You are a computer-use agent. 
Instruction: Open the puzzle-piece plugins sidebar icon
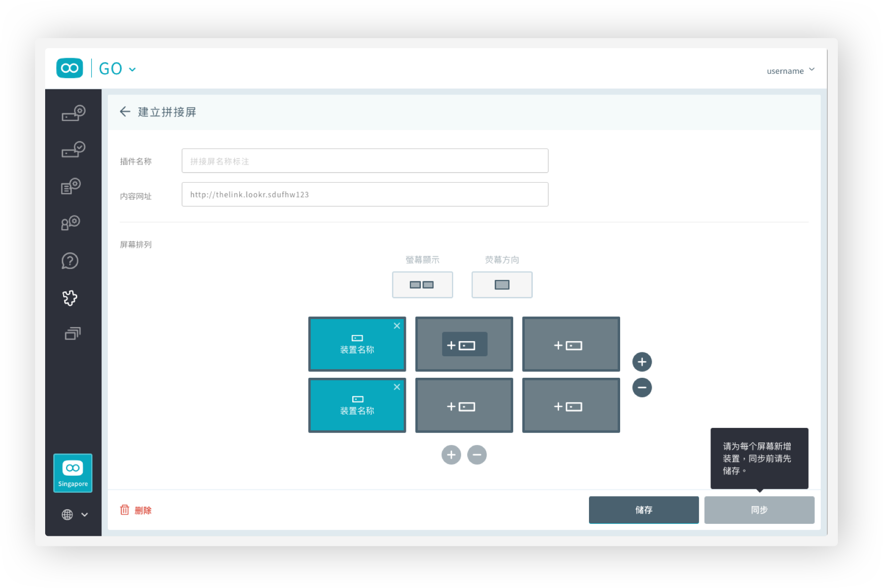point(70,298)
